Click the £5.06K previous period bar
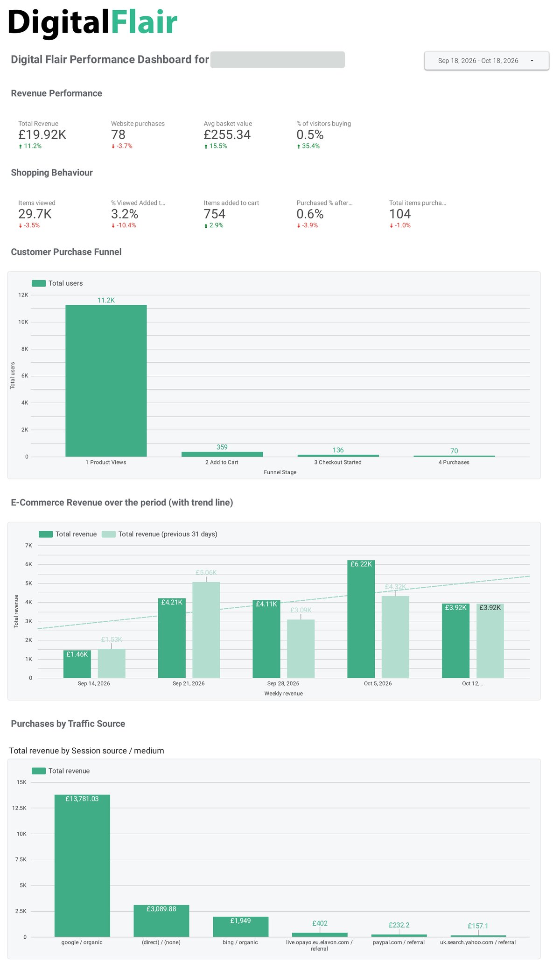This screenshot has height=970, width=560. pos(206,630)
